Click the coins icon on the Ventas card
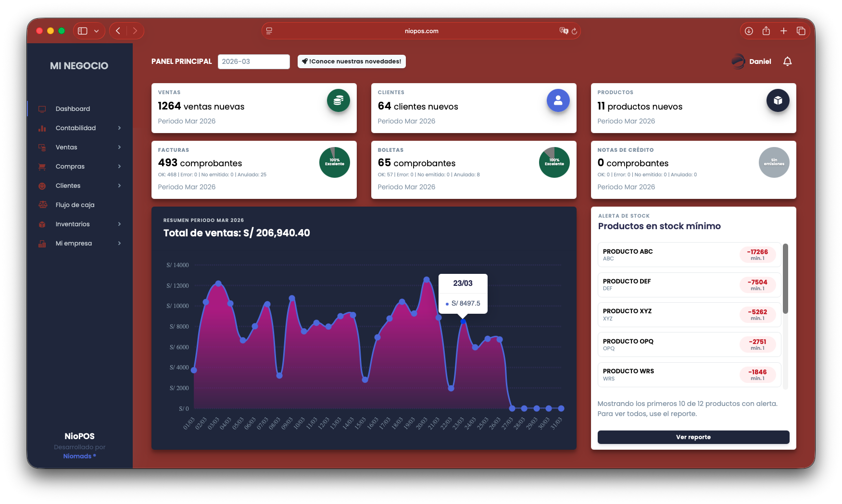Screen dimensions: 842x504 coord(338,100)
